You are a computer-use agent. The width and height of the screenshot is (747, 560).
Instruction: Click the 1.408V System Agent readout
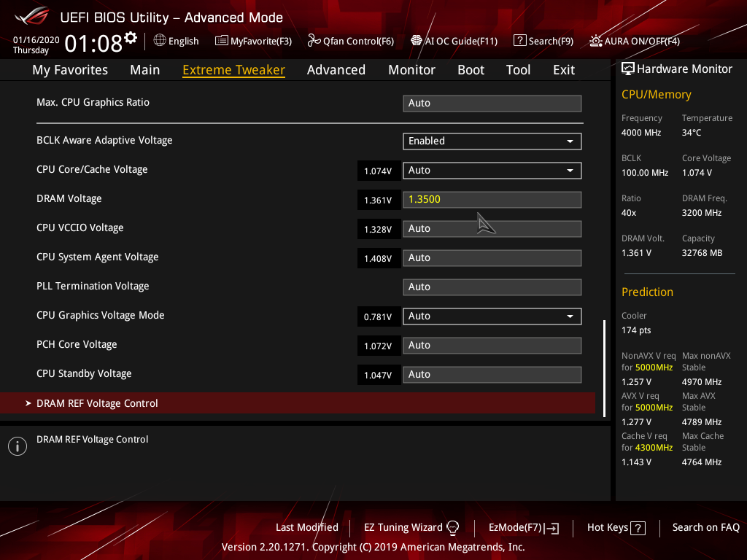pyautogui.click(x=379, y=258)
